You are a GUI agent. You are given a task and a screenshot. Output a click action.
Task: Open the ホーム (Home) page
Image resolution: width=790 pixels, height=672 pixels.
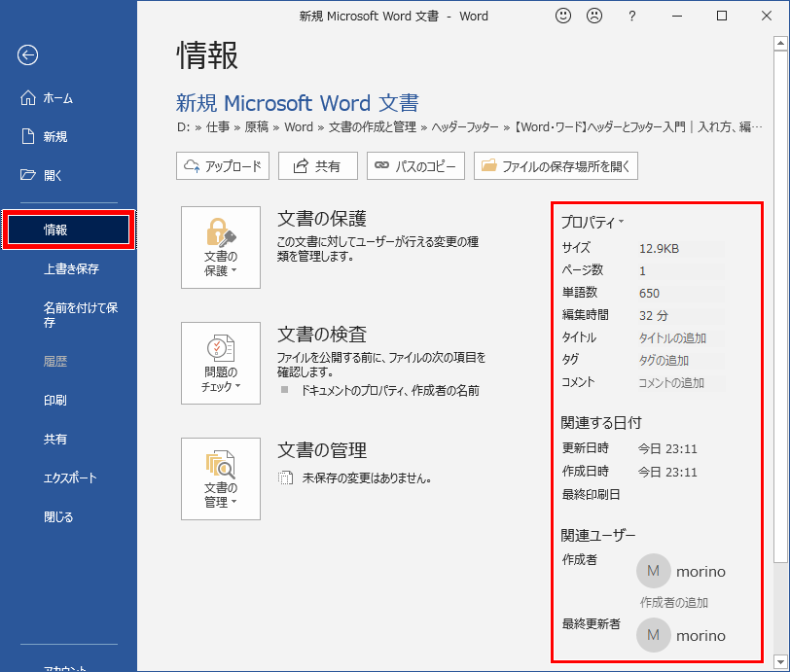[x=47, y=97]
